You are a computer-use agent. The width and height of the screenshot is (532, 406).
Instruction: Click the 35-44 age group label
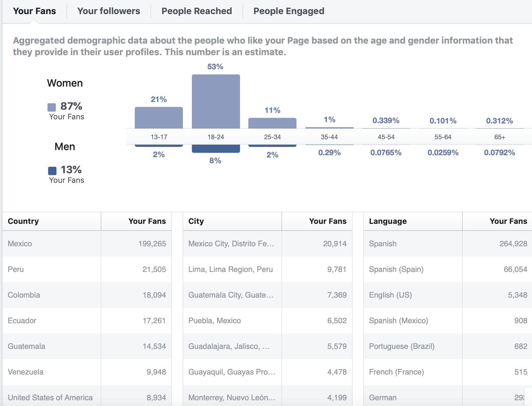tap(329, 137)
